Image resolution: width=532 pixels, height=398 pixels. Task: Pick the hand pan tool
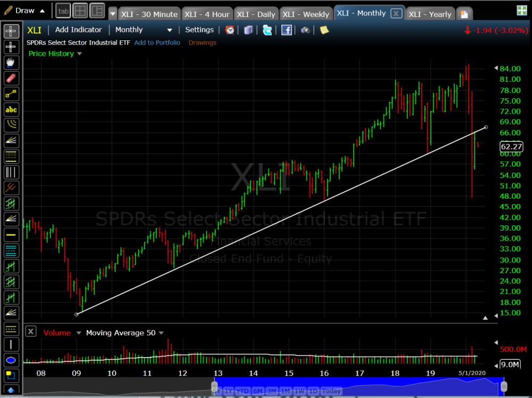(11, 63)
